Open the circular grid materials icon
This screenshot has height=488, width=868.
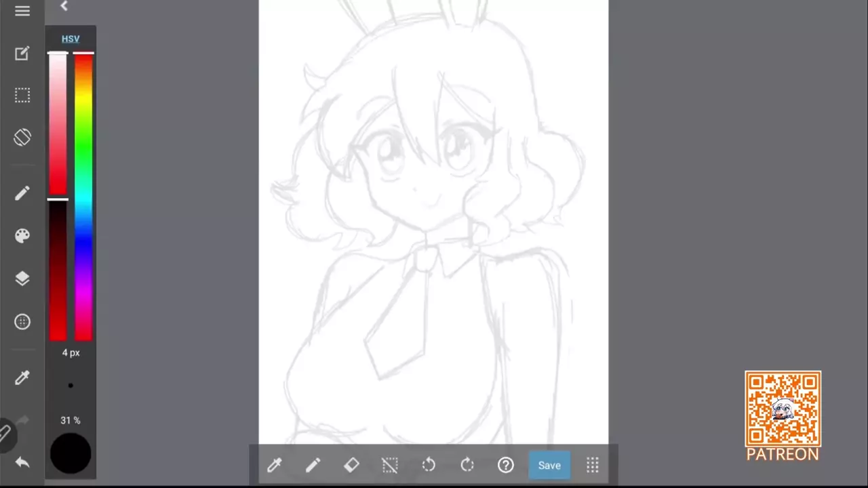22,322
